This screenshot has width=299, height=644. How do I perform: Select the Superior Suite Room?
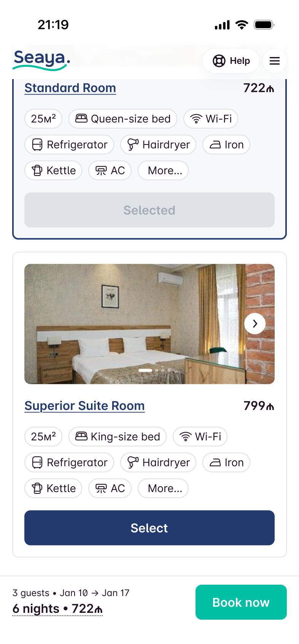coord(149,528)
